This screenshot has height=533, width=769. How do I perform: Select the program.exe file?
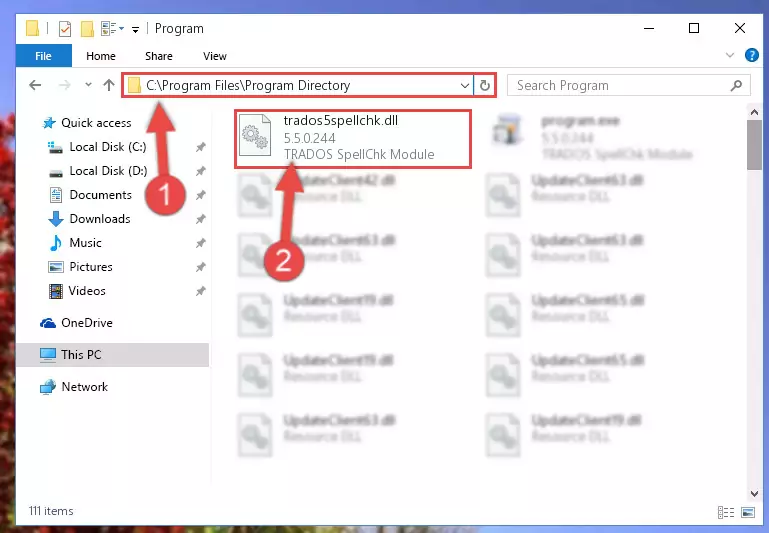593,137
